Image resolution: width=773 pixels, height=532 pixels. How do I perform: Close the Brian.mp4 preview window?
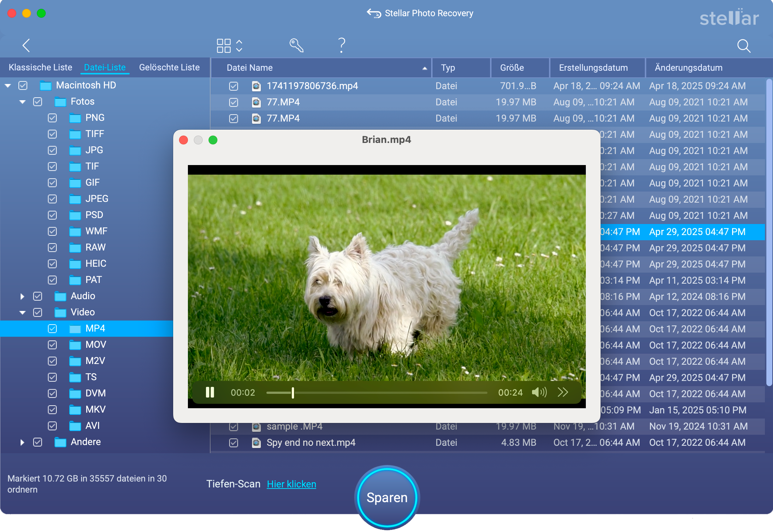pos(183,140)
